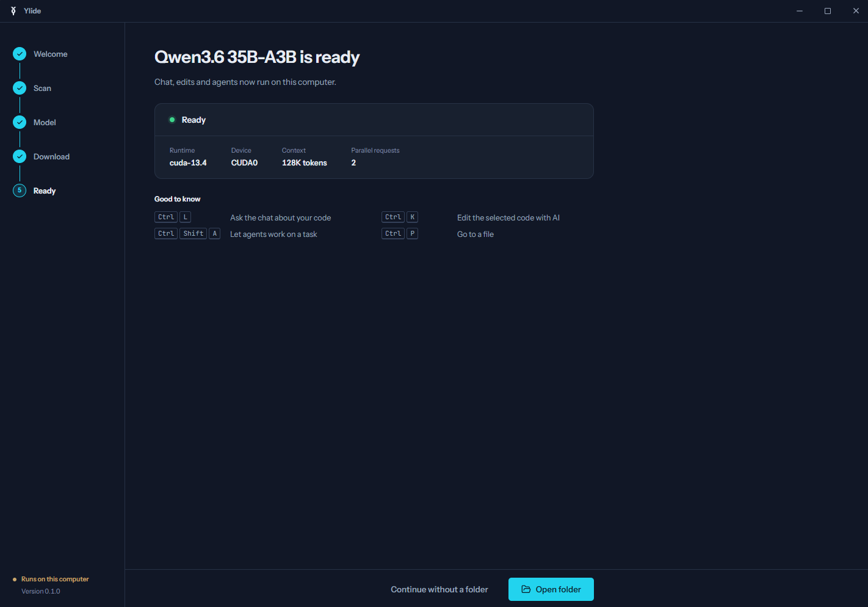Click the Welcome step checkmark icon
Viewport: 868px width, 607px height.
pos(20,54)
